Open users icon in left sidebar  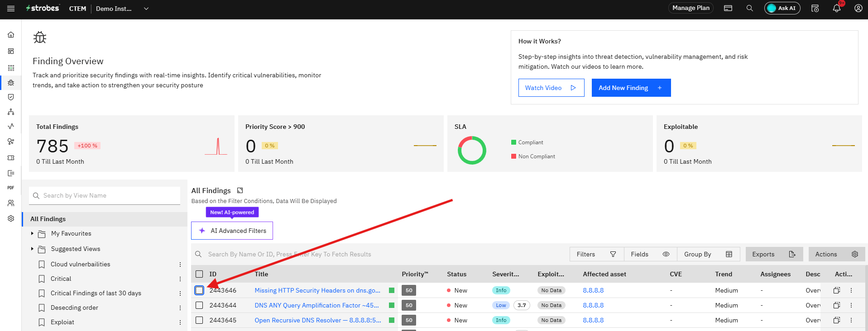(11, 203)
